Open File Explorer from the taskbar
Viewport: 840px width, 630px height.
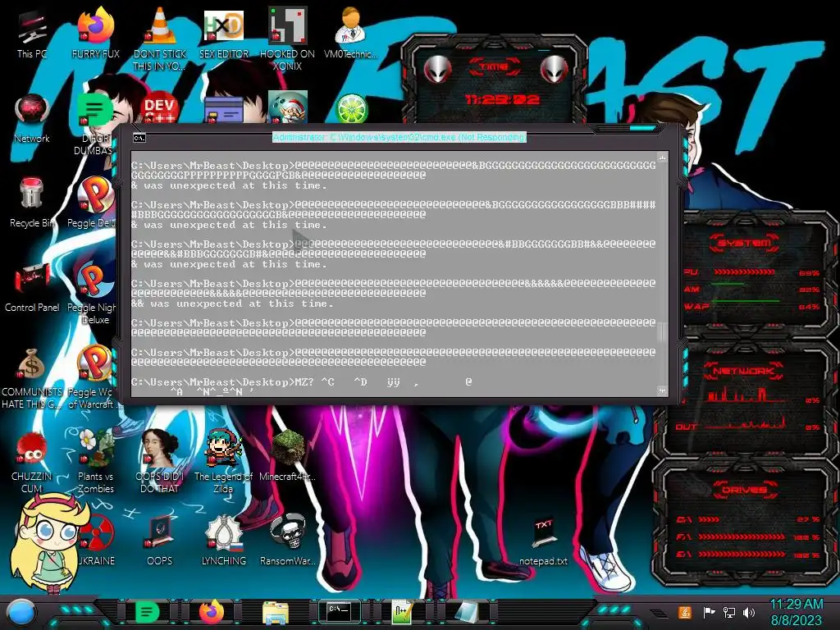tap(276, 612)
